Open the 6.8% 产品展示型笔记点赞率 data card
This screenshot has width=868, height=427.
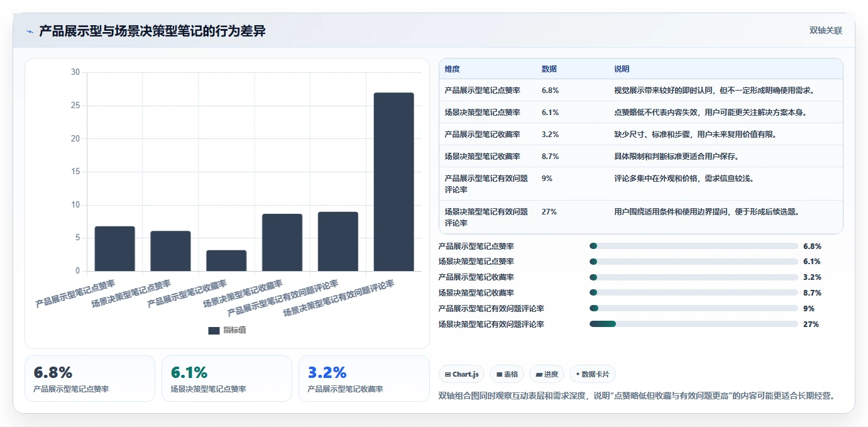(90, 379)
